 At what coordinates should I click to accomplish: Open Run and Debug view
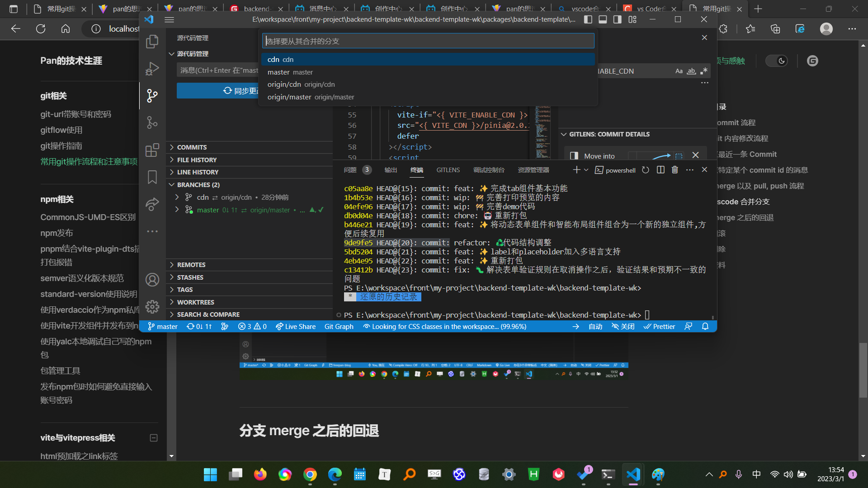pyautogui.click(x=152, y=69)
